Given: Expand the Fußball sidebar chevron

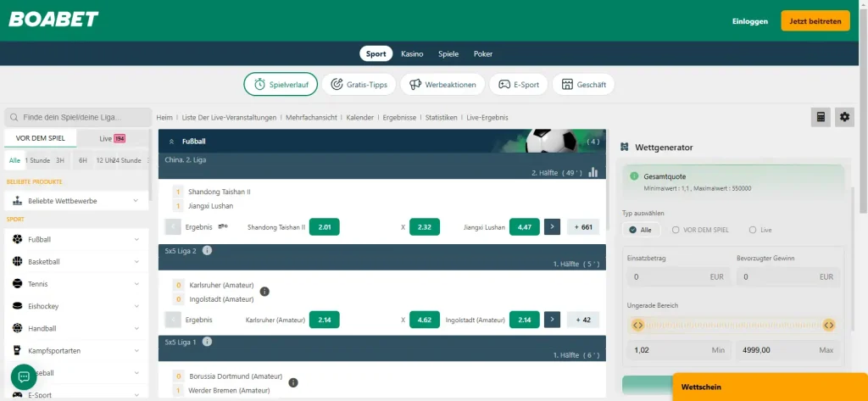Looking at the screenshot, I should coord(136,239).
